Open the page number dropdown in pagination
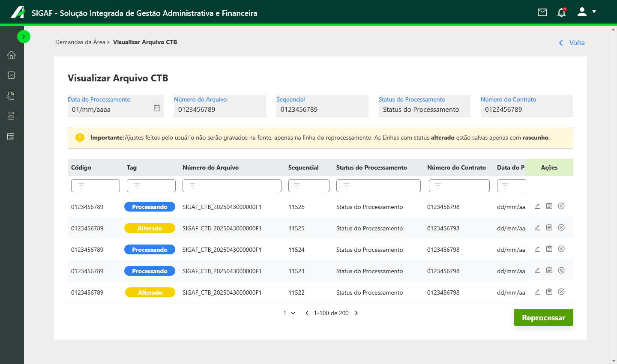The width and height of the screenshot is (617, 364). (x=290, y=313)
